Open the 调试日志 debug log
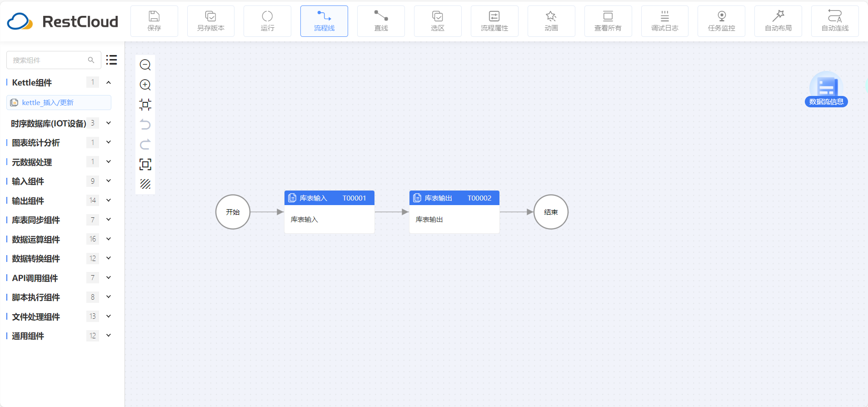 point(665,21)
